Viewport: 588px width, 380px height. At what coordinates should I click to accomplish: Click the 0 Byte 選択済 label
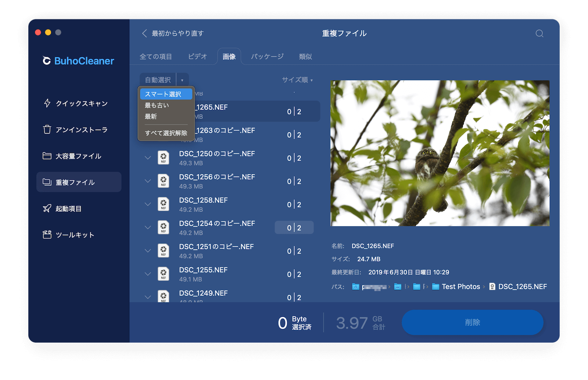click(295, 323)
